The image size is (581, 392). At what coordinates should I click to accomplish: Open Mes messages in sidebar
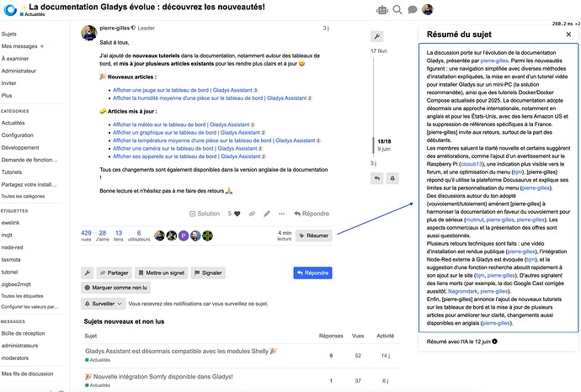[x=21, y=45]
